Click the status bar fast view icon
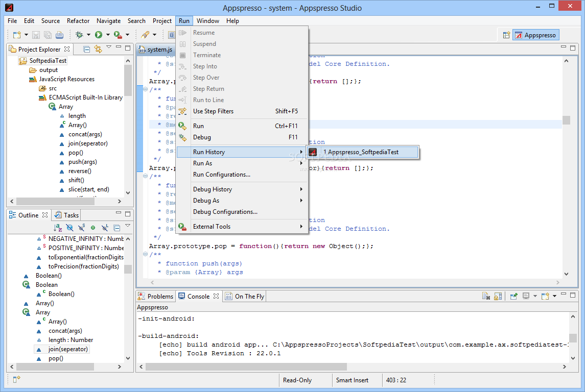This screenshot has width=585, height=392. click(16, 379)
